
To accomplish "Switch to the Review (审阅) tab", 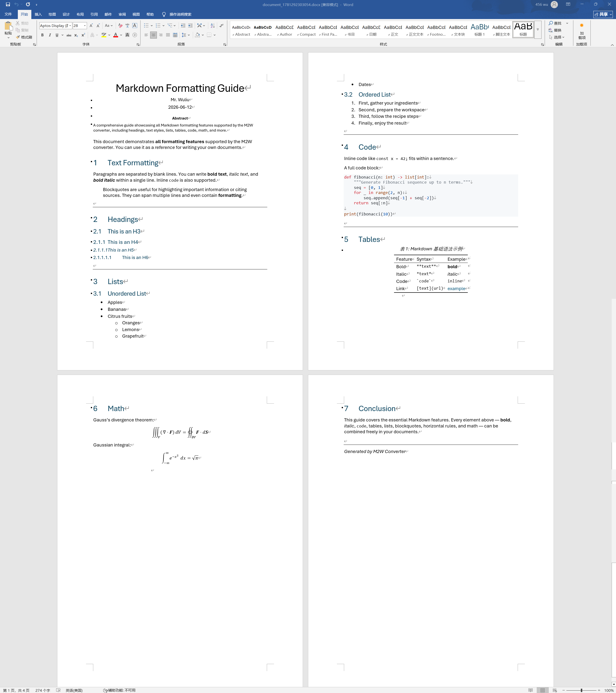I will [x=122, y=14].
